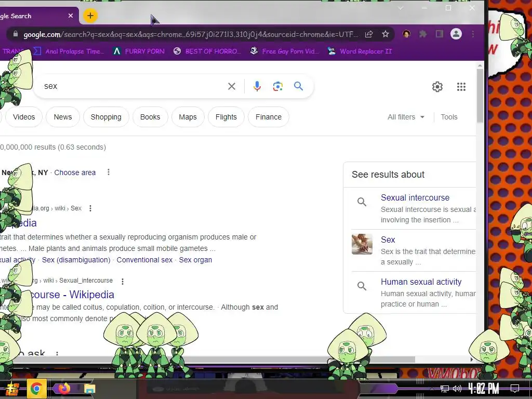Toggle the browser side panel icon

(x=440, y=34)
